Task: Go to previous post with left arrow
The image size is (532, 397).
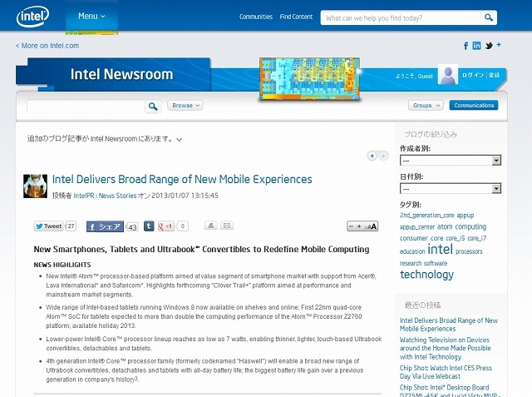Action: [x=372, y=156]
